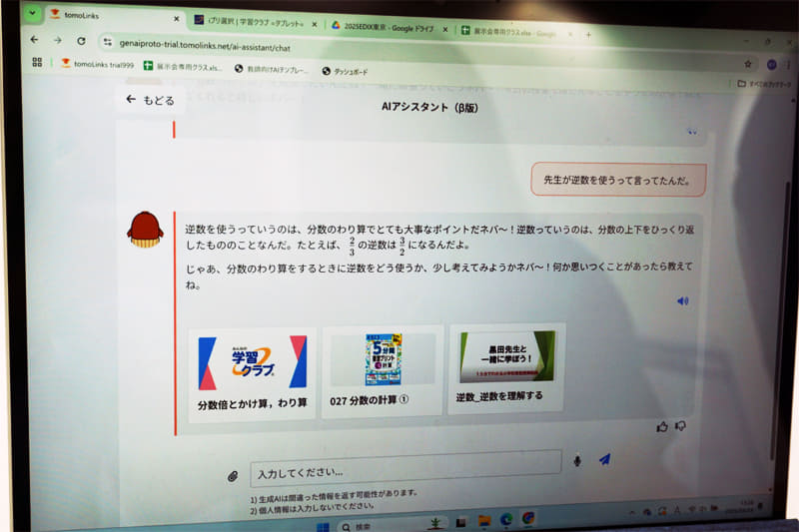Click the address bar URL
This screenshot has height=532, width=799.
pos(205,45)
